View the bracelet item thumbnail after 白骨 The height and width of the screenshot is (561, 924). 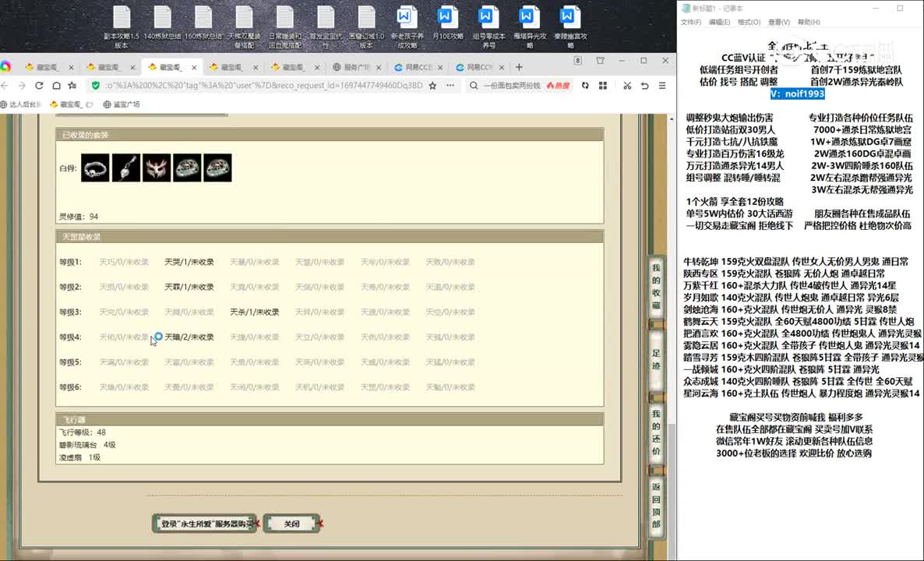(95, 168)
